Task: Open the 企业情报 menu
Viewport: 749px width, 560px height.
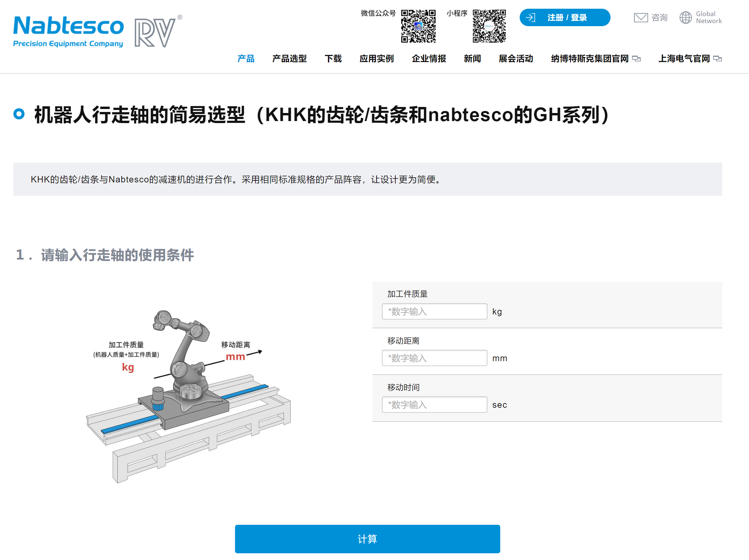Action: point(429,59)
